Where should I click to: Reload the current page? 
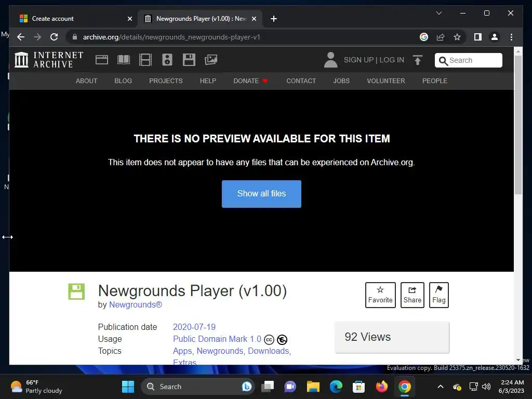coord(54,37)
